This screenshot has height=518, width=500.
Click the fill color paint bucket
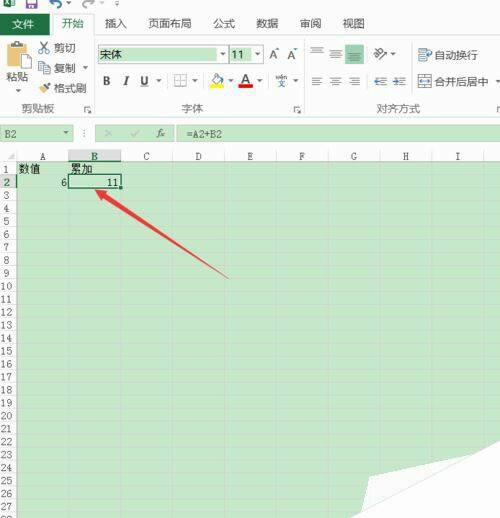click(x=217, y=81)
